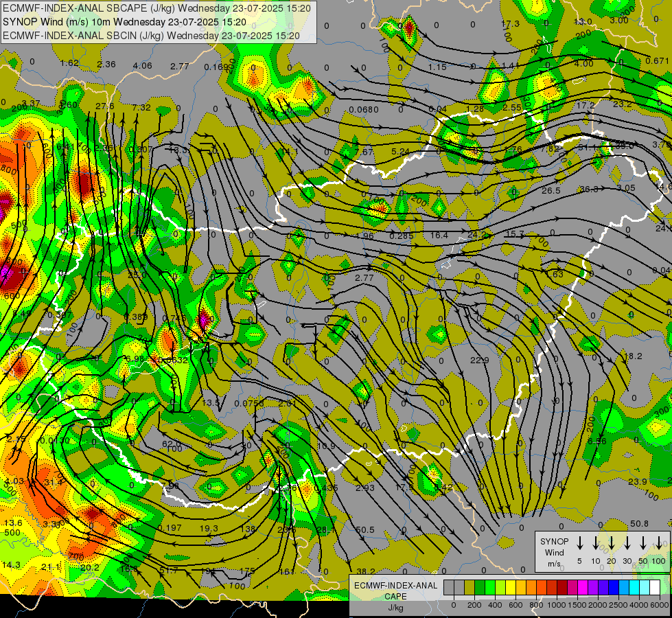
Task: Click the m/s unit in wind legend
Action: tap(554, 564)
